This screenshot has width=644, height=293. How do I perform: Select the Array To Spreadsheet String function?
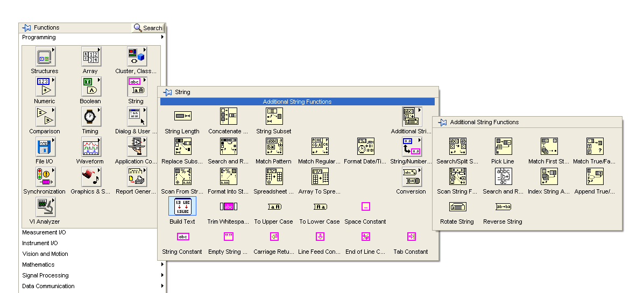pyautogui.click(x=320, y=176)
